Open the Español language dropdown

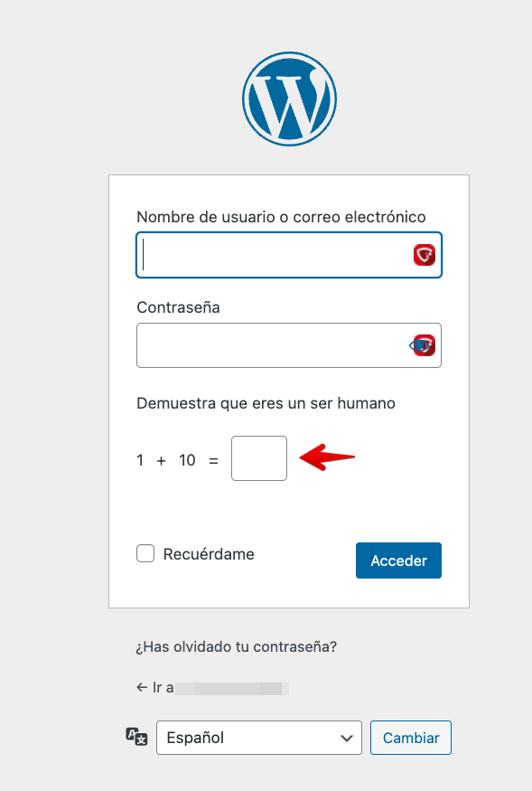pos(259,738)
